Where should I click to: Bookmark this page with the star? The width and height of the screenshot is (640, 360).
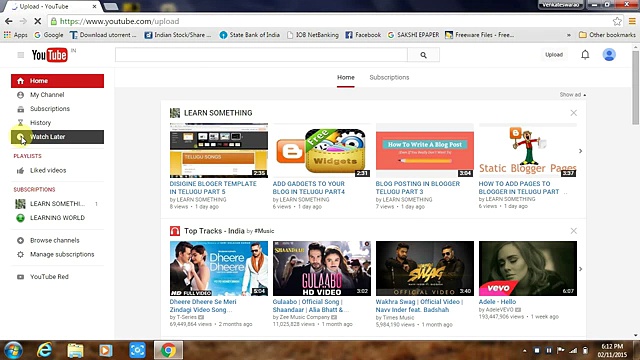[x=617, y=21]
